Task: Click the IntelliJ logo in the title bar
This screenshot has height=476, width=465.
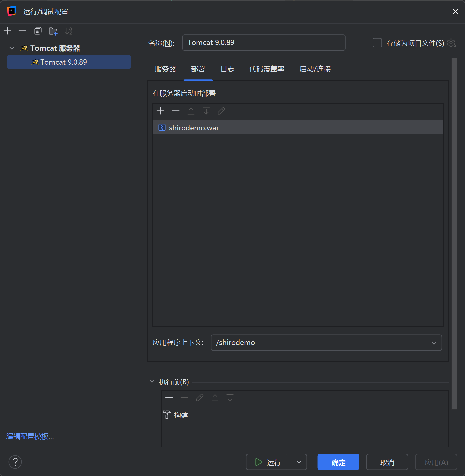Action: (12, 11)
